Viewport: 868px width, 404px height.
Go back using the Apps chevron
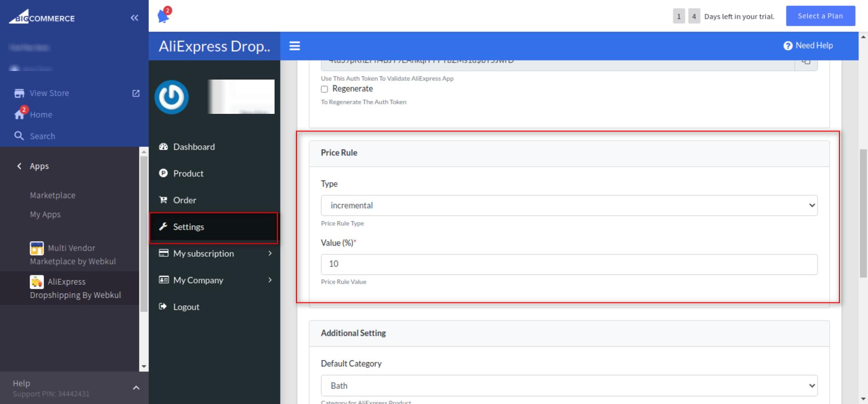click(x=19, y=166)
